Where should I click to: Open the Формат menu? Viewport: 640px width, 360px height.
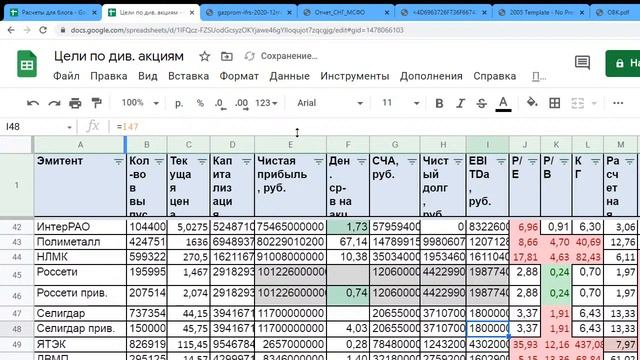point(239,76)
